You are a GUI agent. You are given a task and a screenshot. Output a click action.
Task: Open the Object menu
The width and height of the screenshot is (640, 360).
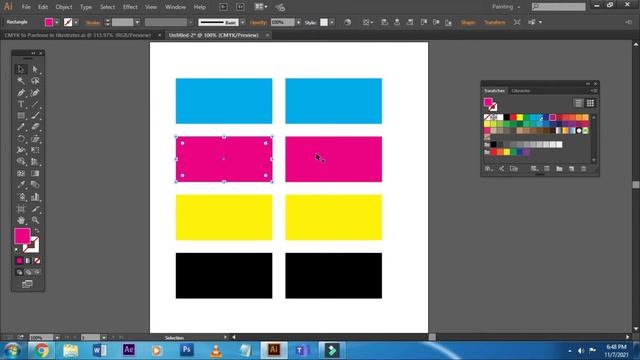click(64, 7)
